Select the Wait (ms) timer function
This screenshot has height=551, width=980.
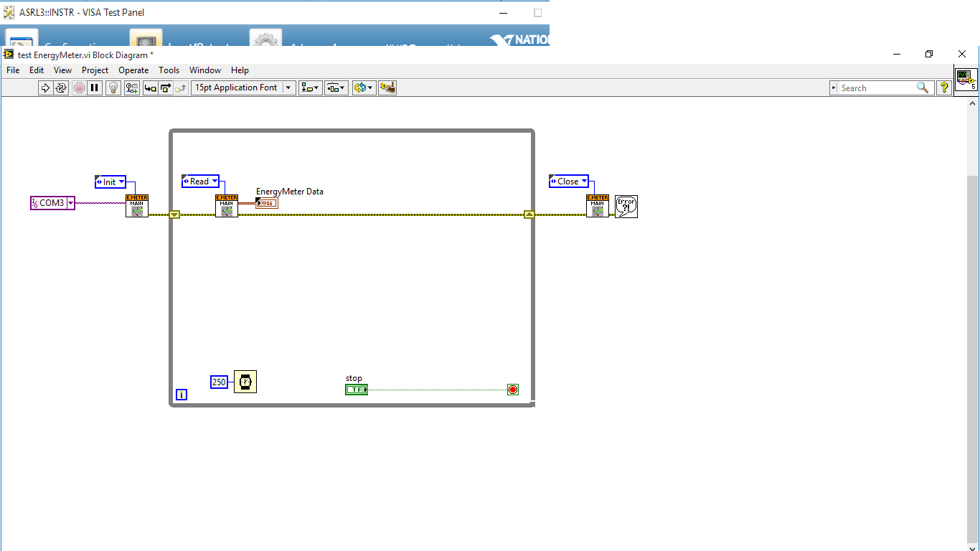(245, 382)
